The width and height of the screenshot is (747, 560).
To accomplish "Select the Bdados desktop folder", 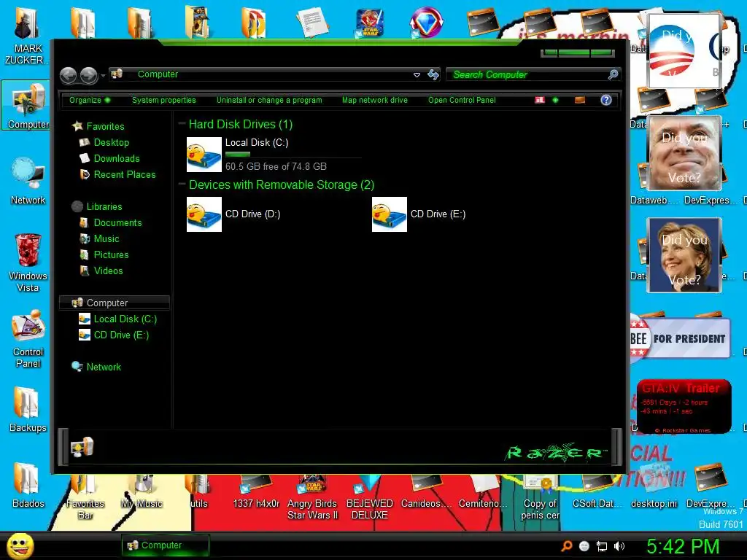I will [x=28, y=485].
